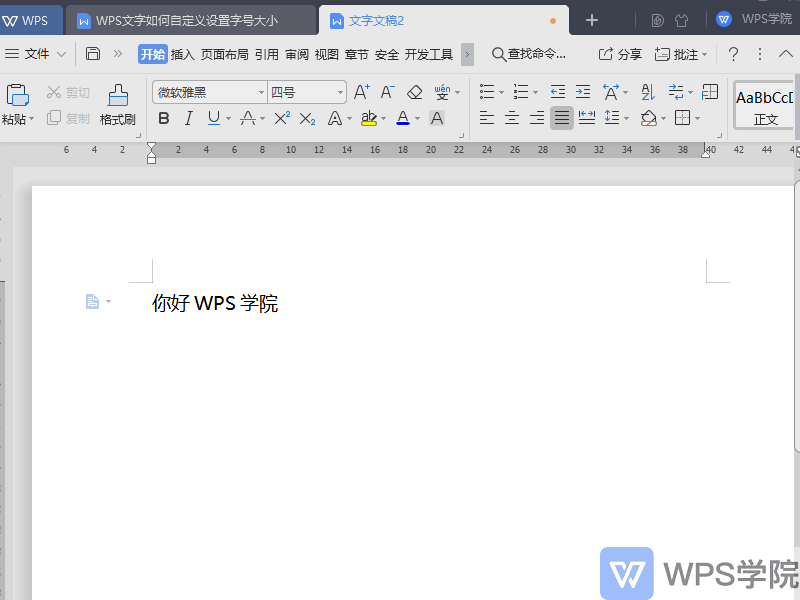
Task: Click the Increase Font Size icon
Action: pyautogui.click(x=361, y=91)
